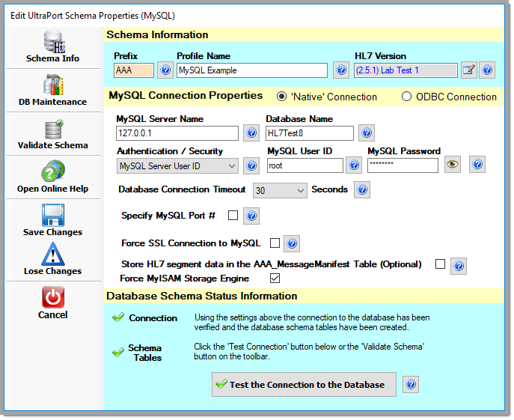Screen dimensions: 514x420
Task: Open Connection Timeout seconds dropdown
Action: [x=280, y=191]
